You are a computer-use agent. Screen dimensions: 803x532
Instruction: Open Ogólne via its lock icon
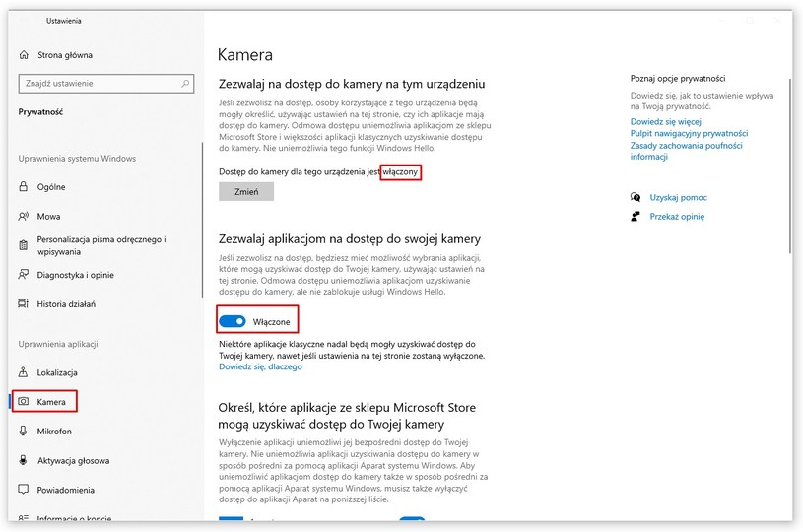(x=23, y=186)
